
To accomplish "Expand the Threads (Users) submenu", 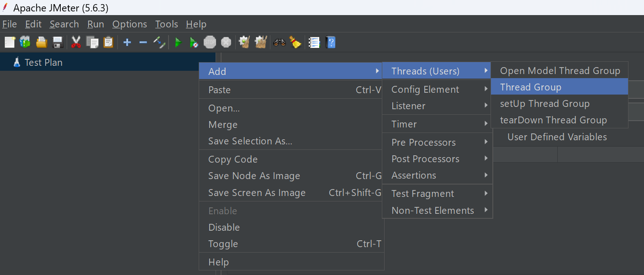I will tap(437, 71).
